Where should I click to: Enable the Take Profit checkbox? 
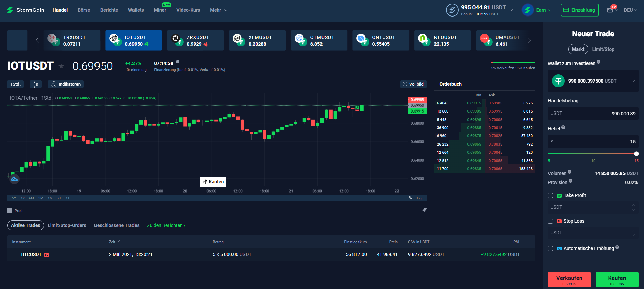pos(550,195)
